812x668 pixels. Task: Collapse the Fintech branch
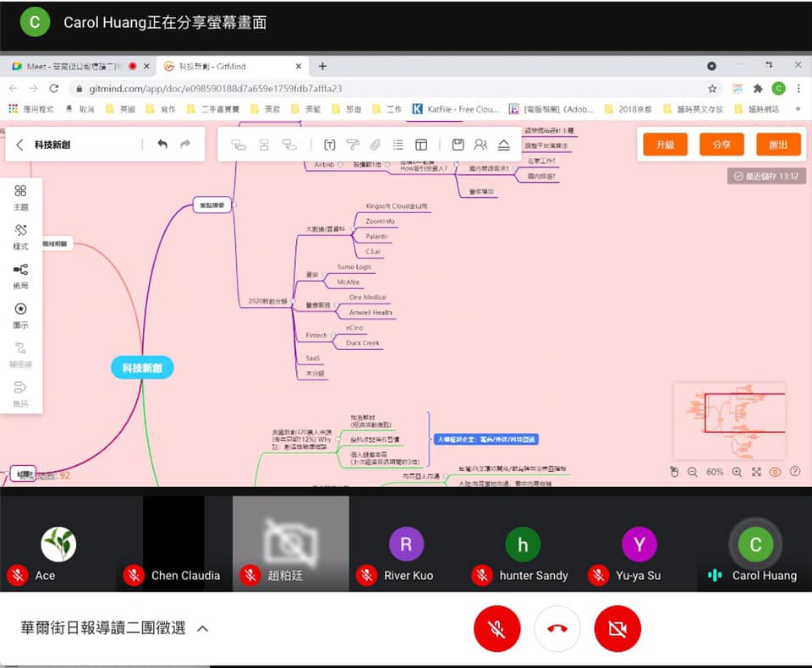(x=333, y=336)
